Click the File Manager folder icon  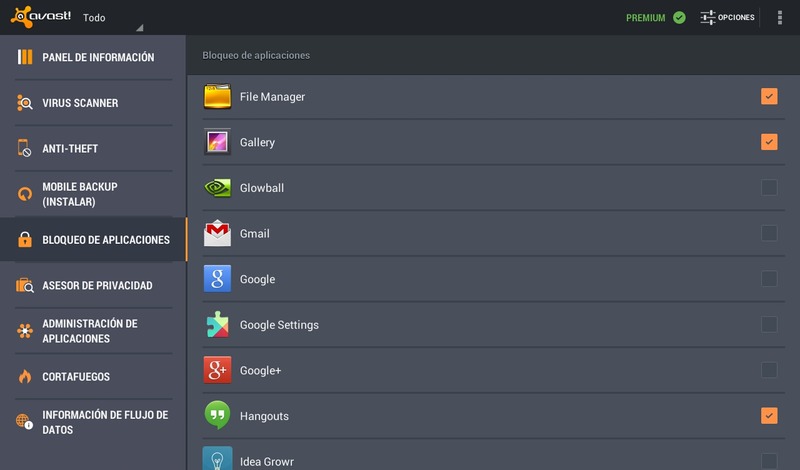217,96
